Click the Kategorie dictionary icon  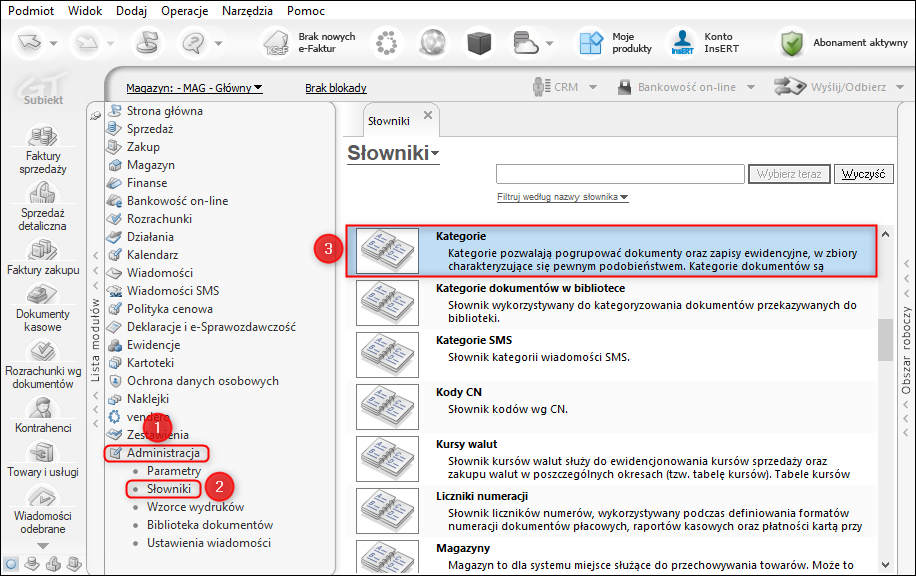387,251
